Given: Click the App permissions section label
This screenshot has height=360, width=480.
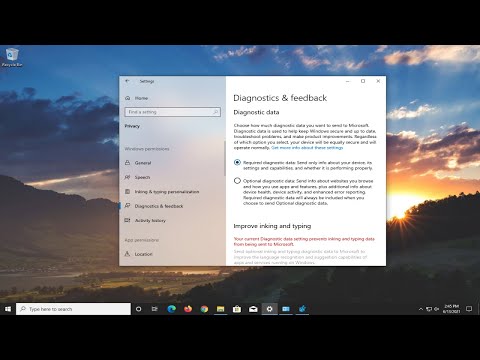Looking at the screenshot, I should pos(142,240).
